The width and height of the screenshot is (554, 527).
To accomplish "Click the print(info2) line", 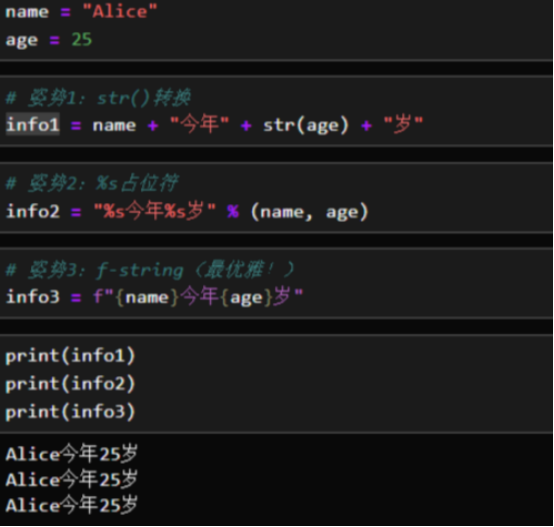I will (70, 384).
